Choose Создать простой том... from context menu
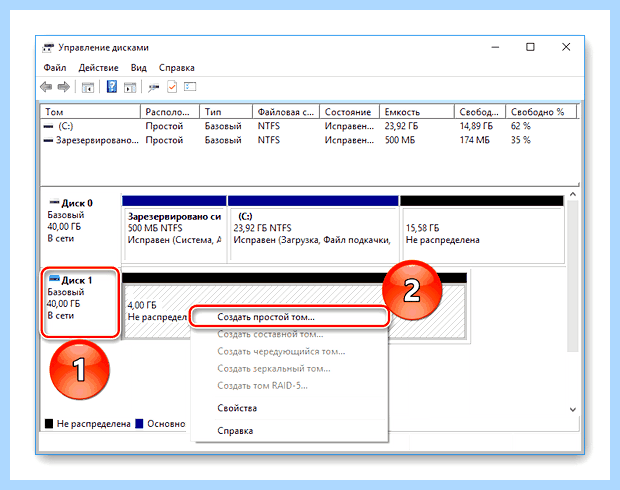The height and width of the screenshot is (490, 620). pos(289,317)
